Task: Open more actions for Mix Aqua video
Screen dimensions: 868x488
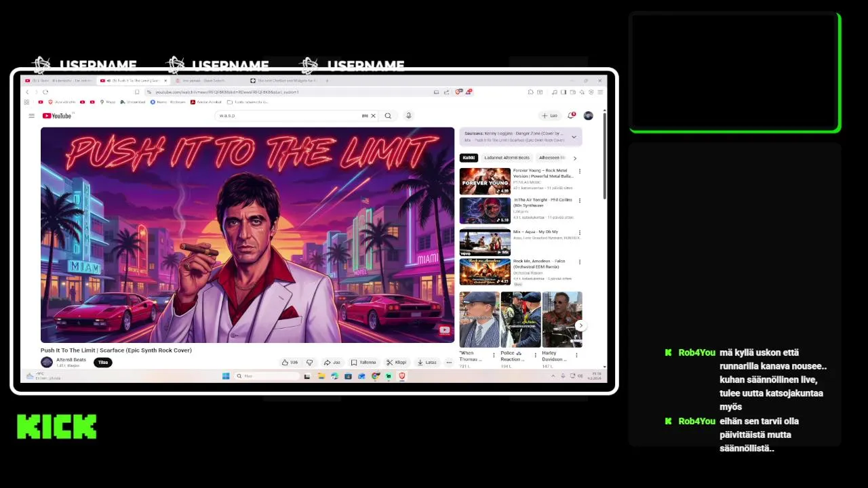Action: pyautogui.click(x=579, y=232)
